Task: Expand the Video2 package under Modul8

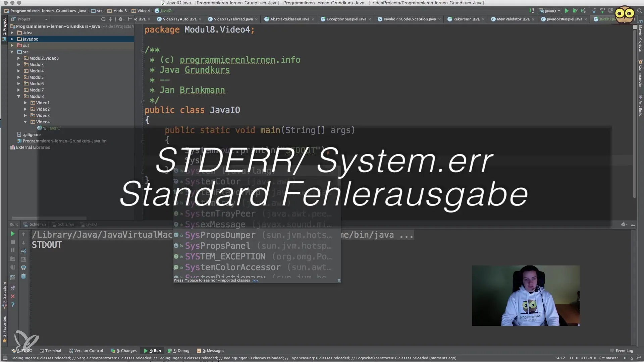Action: 25,109
